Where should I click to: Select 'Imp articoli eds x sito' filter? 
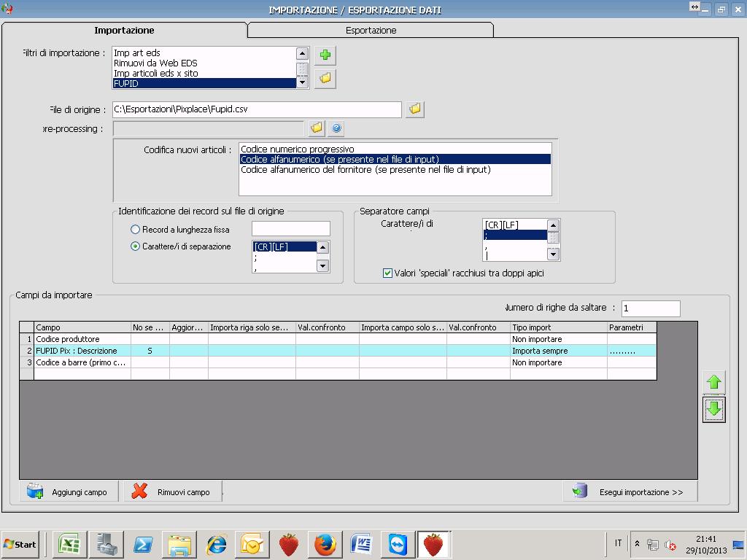pyautogui.click(x=204, y=74)
